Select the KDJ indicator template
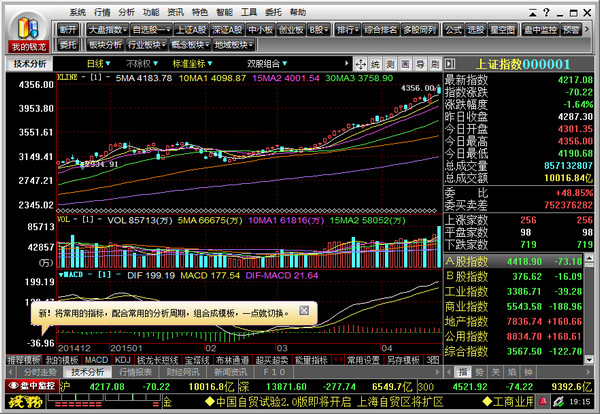This screenshot has height=414, width=600. click(x=122, y=360)
